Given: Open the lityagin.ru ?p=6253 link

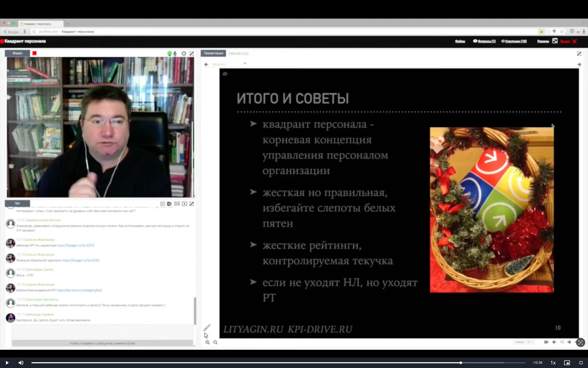Looking at the screenshot, I should [76, 245].
